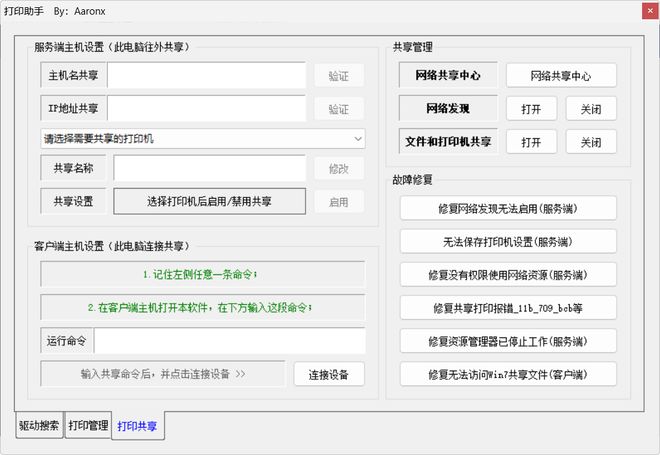Click the bold 网络共享中心 label
Viewport: 660px width, 455px height.
click(448, 75)
